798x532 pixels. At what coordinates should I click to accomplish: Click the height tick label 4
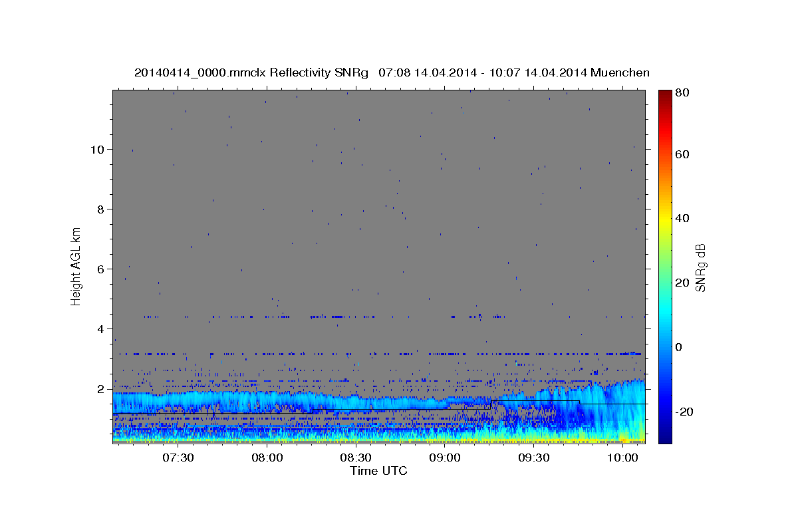[x=100, y=329]
